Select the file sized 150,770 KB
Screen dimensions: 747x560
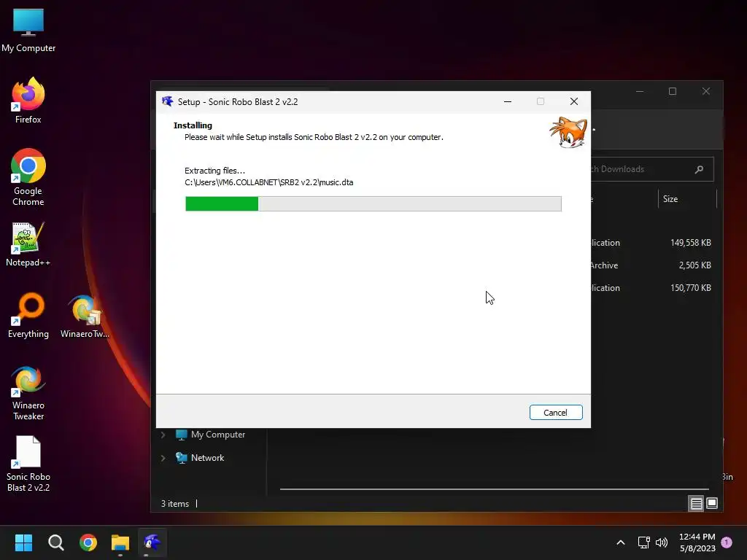coord(690,287)
